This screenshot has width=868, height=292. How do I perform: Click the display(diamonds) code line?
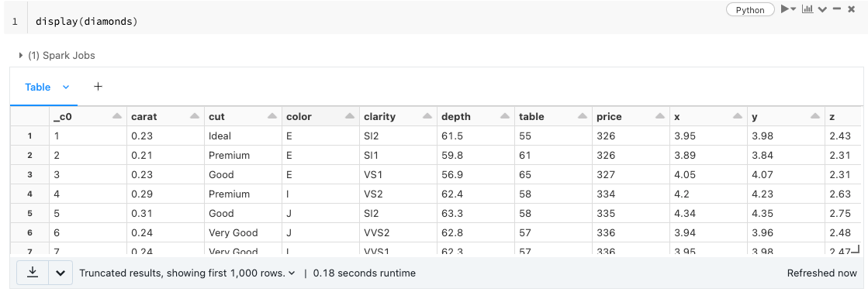86,22
